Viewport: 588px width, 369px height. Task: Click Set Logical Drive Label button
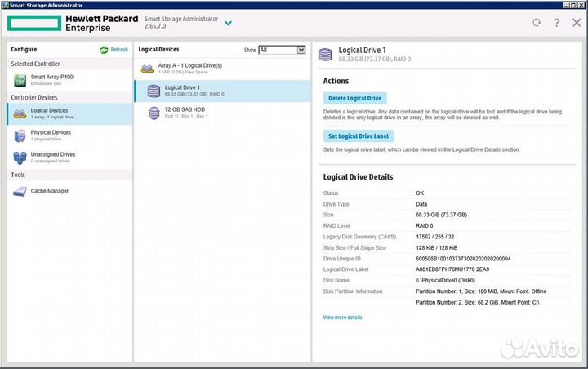[x=359, y=136]
